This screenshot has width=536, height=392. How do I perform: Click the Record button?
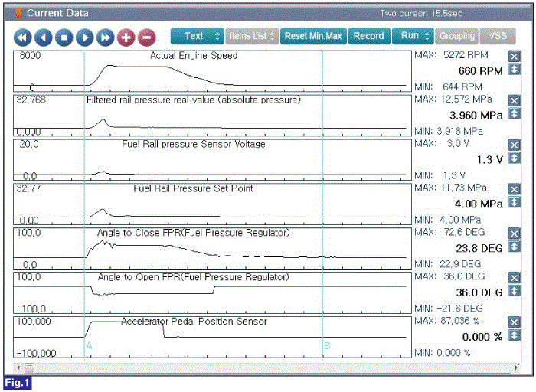(x=368, y=36)
